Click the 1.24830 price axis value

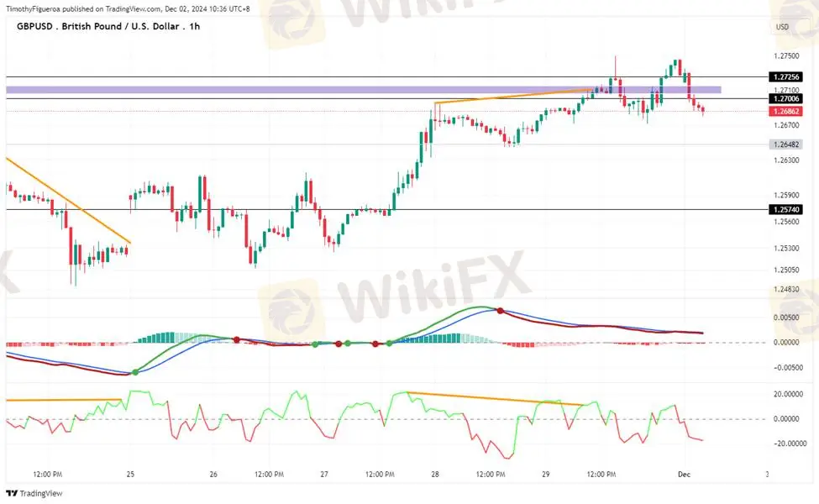point(786,289)
